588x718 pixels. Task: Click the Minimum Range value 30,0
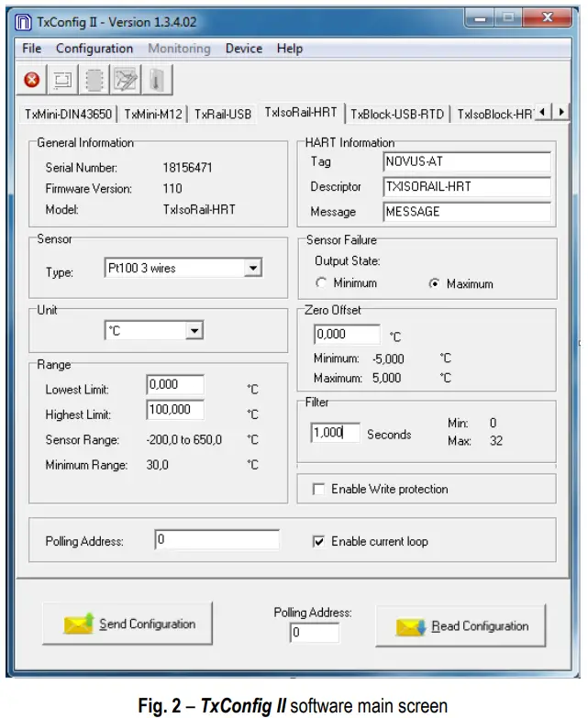click(x=157, y=465)
